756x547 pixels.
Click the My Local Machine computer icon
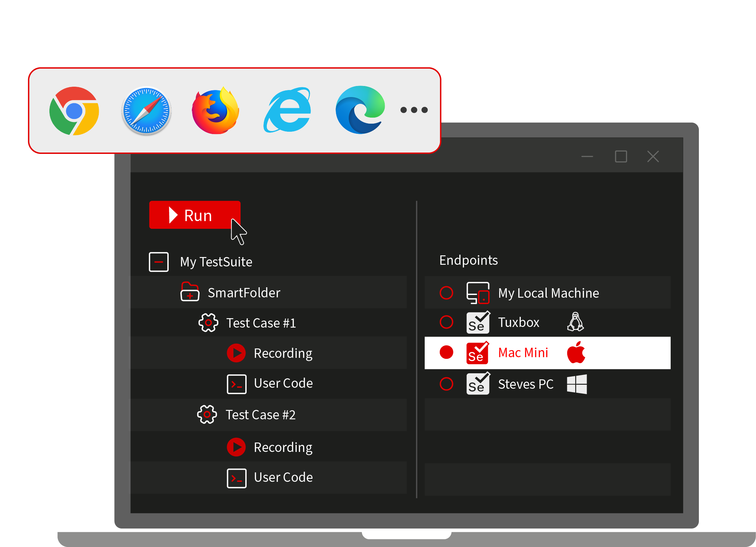tap(478, 293)
